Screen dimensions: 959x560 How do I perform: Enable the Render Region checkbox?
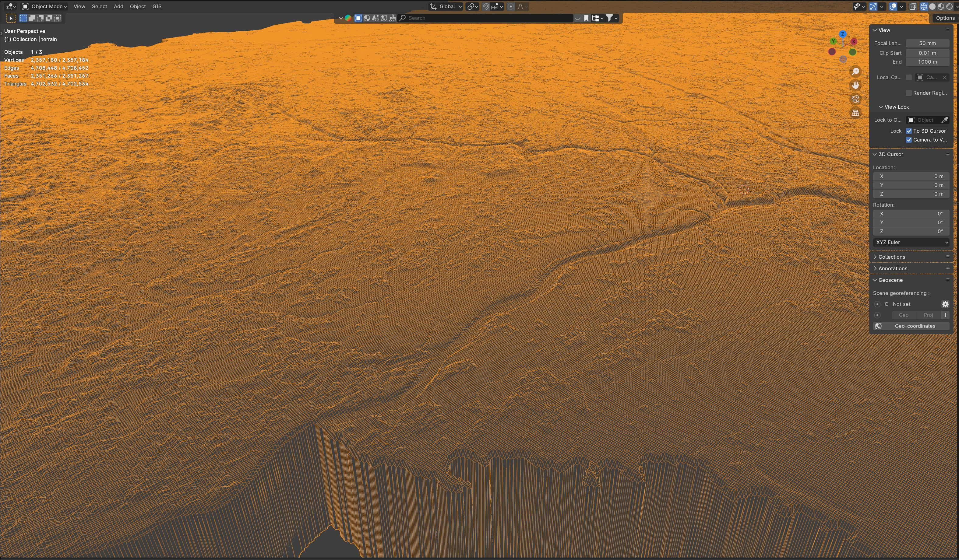pos(909,93)
